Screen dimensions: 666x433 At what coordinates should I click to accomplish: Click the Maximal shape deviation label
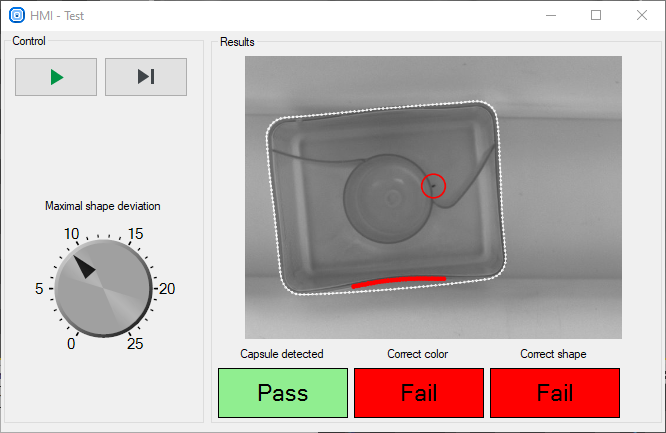click(102, 206)
